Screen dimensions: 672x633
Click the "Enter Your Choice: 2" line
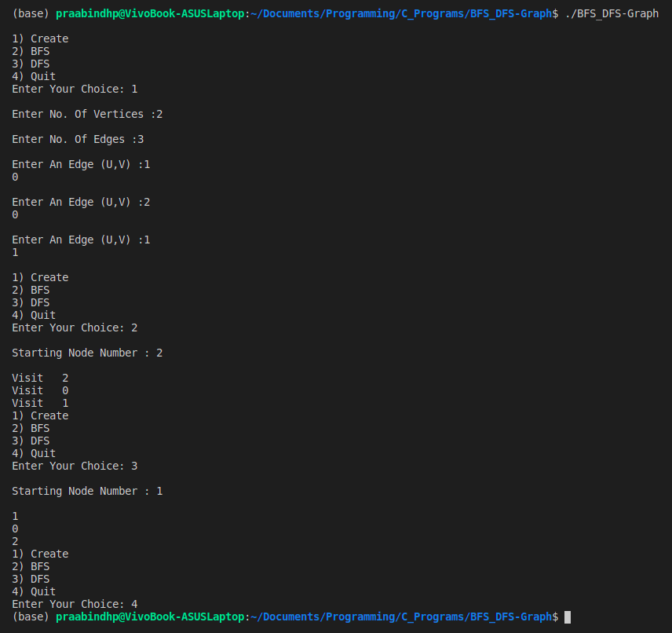(75, 327)
